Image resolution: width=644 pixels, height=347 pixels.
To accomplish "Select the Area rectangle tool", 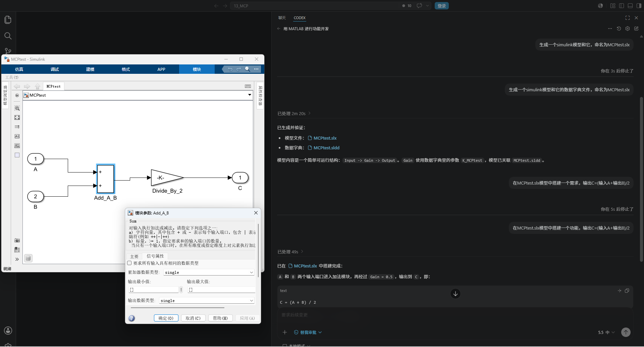I will click(x=17, y=155).
